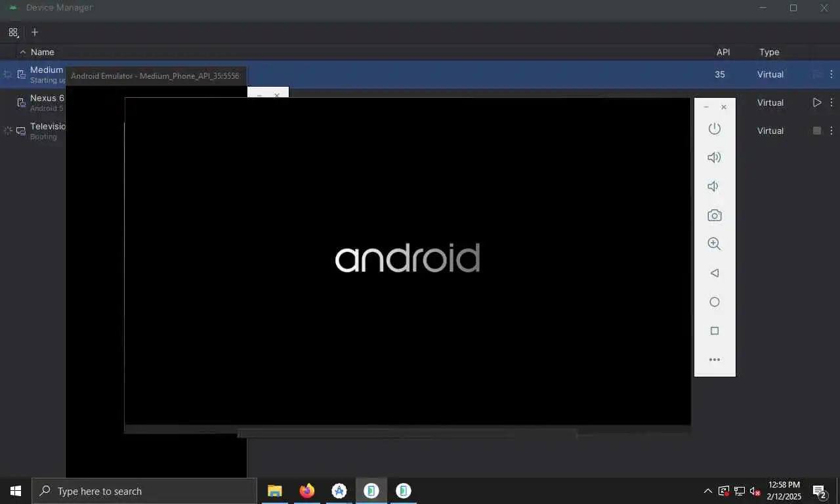Click the faded running indicator on Medium Phone row
This screenshot has width=840, height=504.
[x=817, y=74]
